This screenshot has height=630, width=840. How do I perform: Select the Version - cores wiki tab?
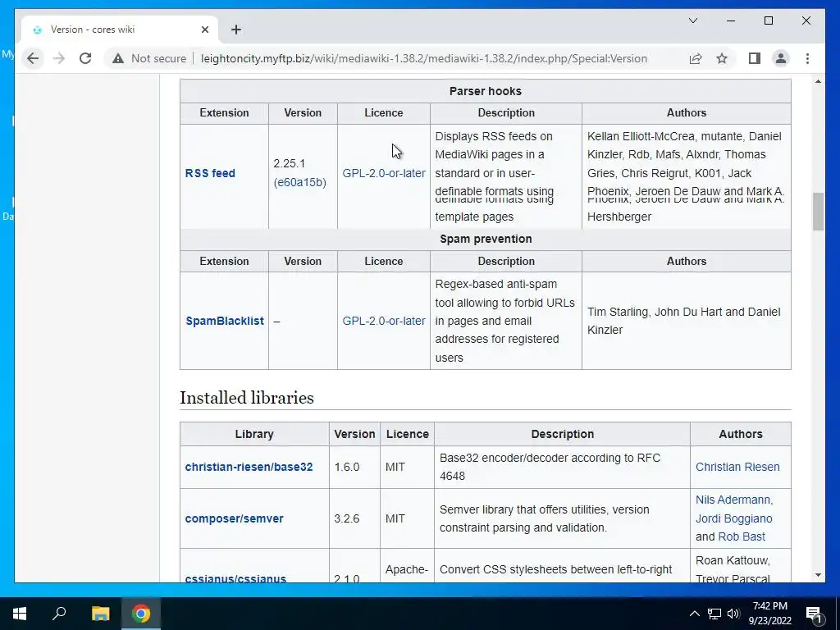pyautogui.click(x=120, y=30)
